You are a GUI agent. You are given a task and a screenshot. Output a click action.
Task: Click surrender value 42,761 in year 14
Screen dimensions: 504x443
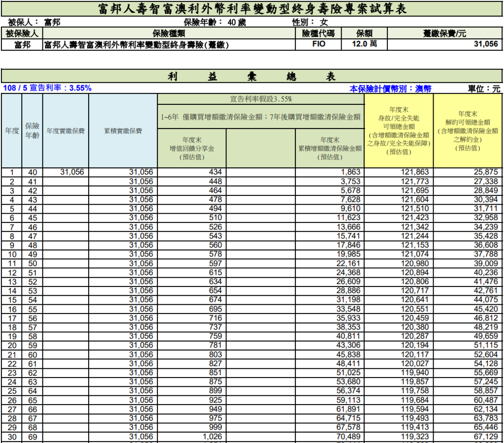click(x=486, y=290)
